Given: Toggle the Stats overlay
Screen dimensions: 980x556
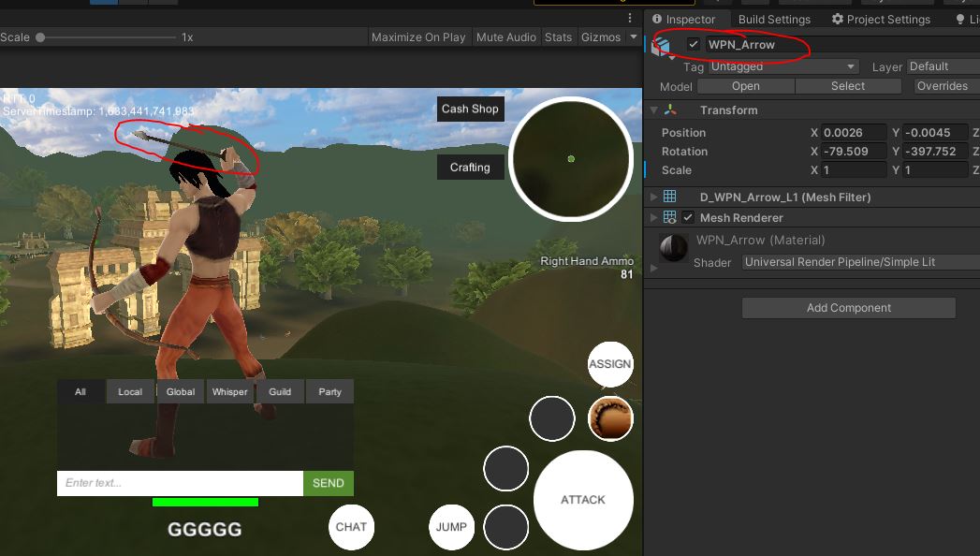Looking at the screenshot, I should (558, 37).
